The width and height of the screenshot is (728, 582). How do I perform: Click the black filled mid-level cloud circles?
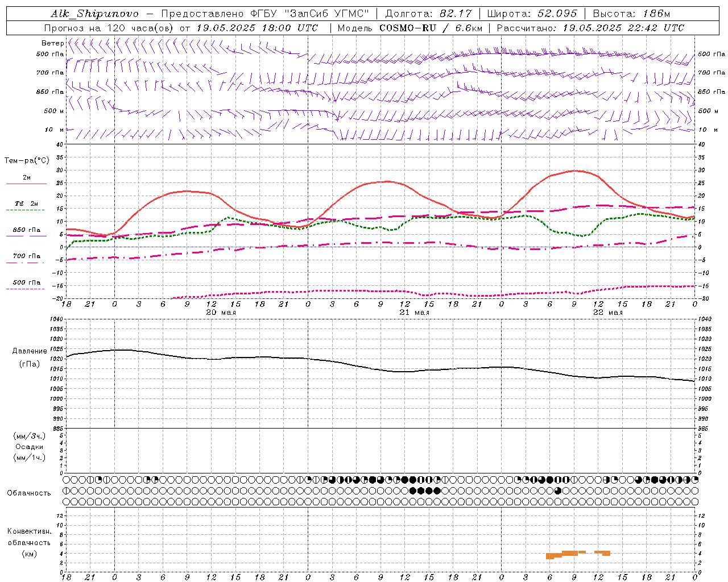pos(425,490)
